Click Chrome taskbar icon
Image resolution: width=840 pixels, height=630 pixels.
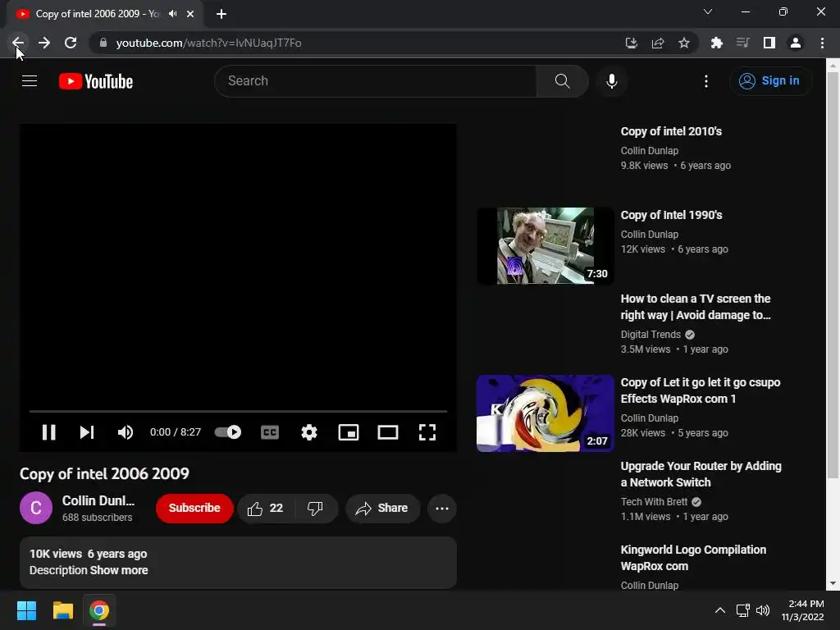[99, 610]
